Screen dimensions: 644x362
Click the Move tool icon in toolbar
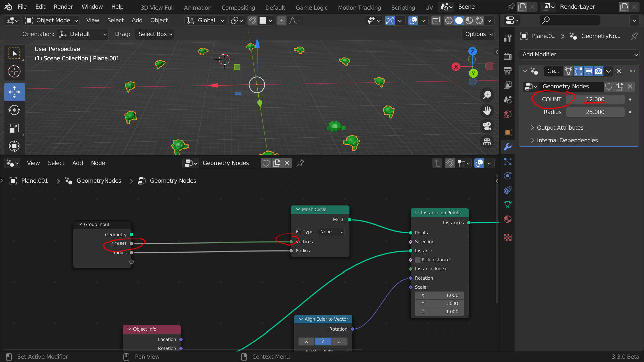(14, 92)
